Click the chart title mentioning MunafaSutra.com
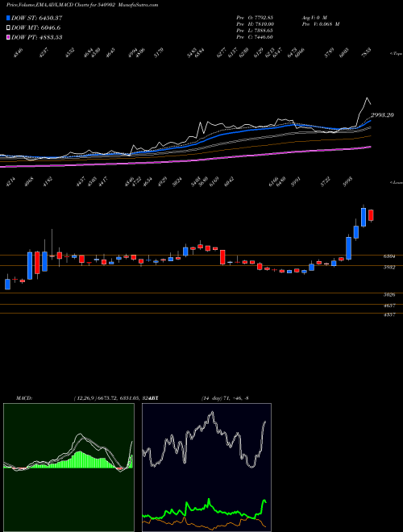Image resolution: width=403 pixels, height=532 pixels. [x=82, y=5]
